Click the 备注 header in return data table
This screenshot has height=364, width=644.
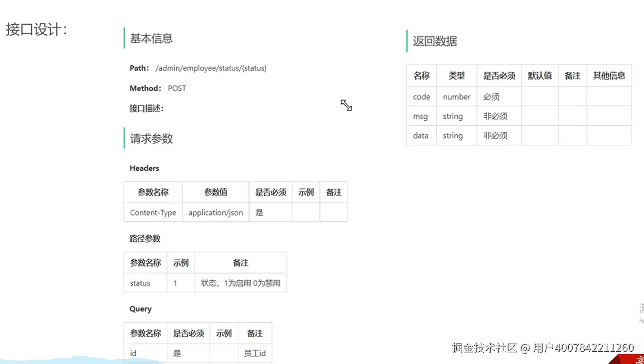click(572, 76)
